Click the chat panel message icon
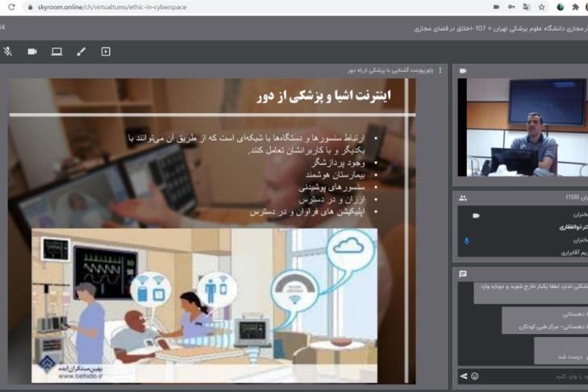This screenshot has height=392, width=588. [x=463, y=274]
